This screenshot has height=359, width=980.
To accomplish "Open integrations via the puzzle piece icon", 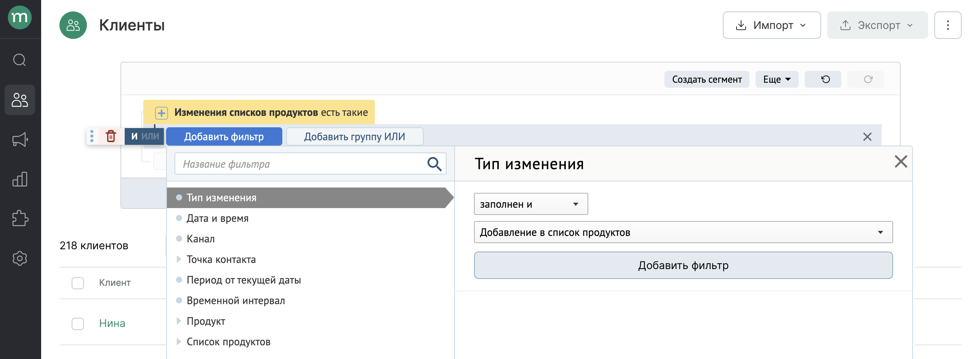I will (x=20, y=219).
